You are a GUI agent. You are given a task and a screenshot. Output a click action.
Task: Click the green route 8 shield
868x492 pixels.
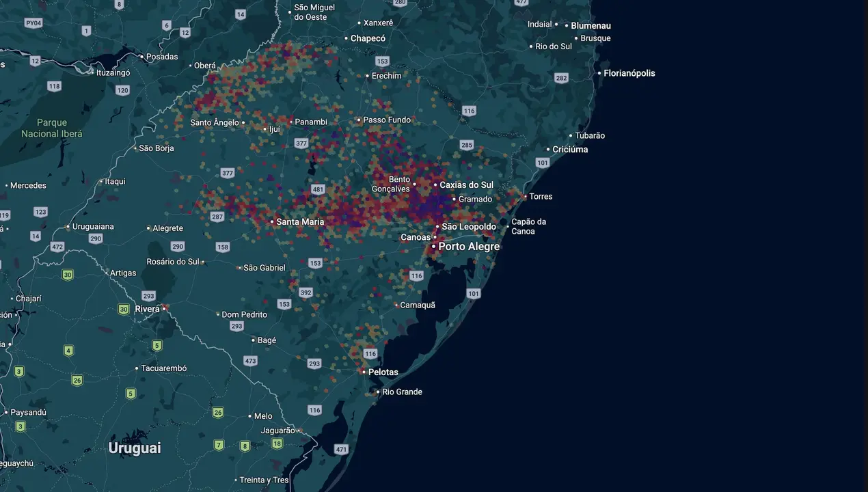[x=245, y=446]
